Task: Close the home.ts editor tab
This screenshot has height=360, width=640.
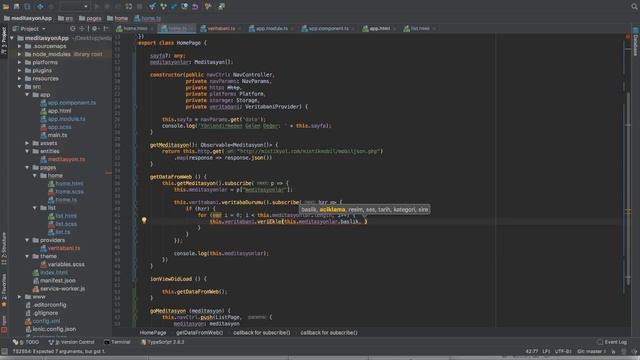Action: click(x=191, y=29)
